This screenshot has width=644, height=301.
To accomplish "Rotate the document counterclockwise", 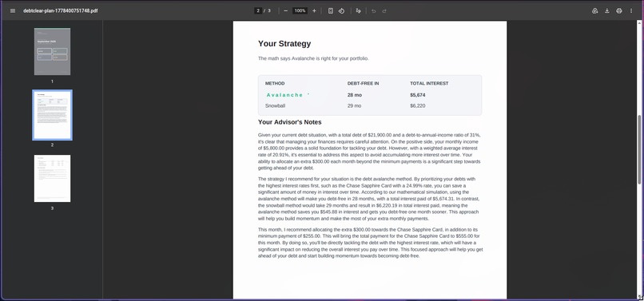I will 341,10.
